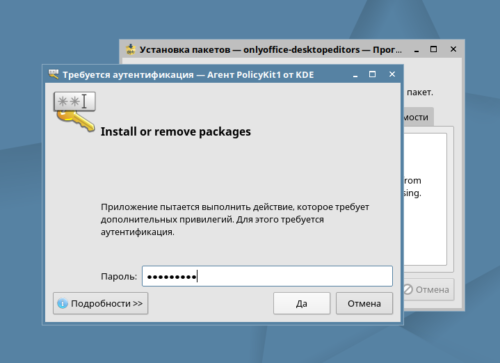Click the 'Install or remove packages' heading

[x=176, y=132]
